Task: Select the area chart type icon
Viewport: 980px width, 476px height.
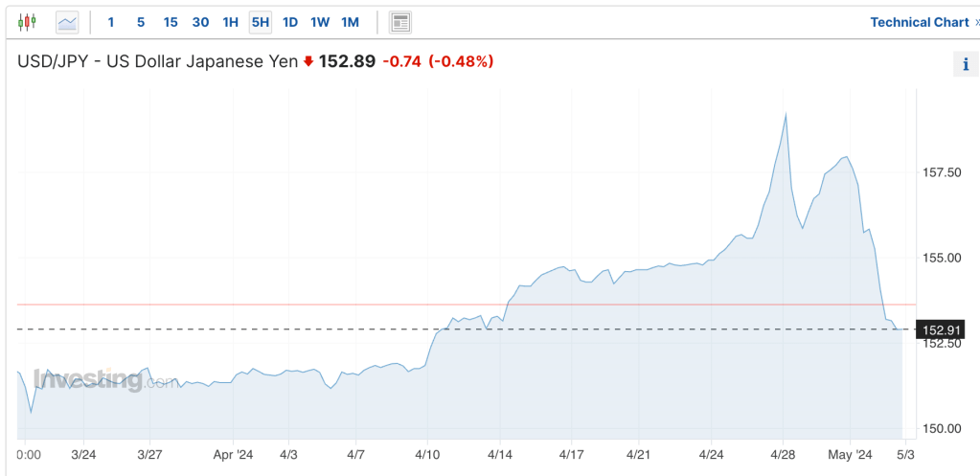Action: tap(67, 22)
